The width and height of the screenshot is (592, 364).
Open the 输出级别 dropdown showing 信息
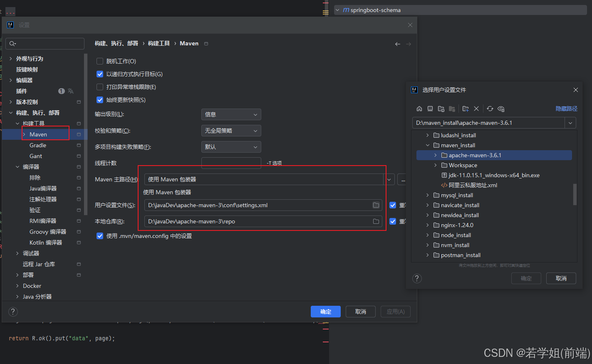pyautogui.click(x=231, y=114)
